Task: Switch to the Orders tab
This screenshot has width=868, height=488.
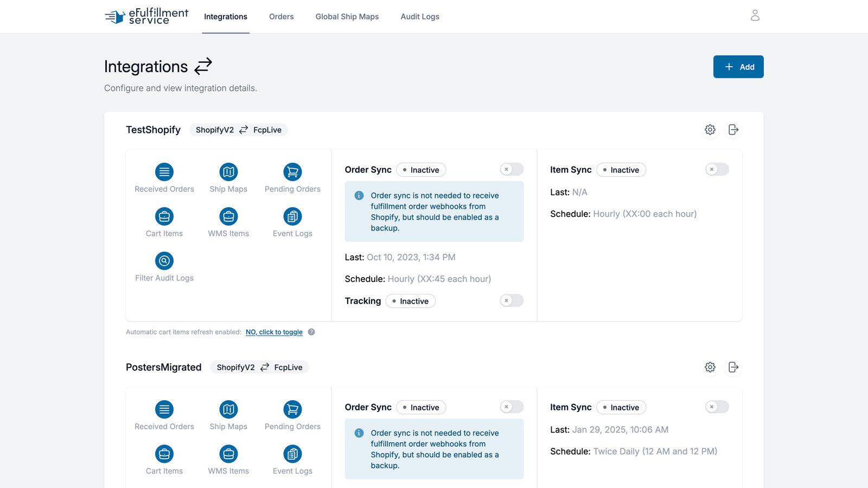Action: (x=281, y=16)
